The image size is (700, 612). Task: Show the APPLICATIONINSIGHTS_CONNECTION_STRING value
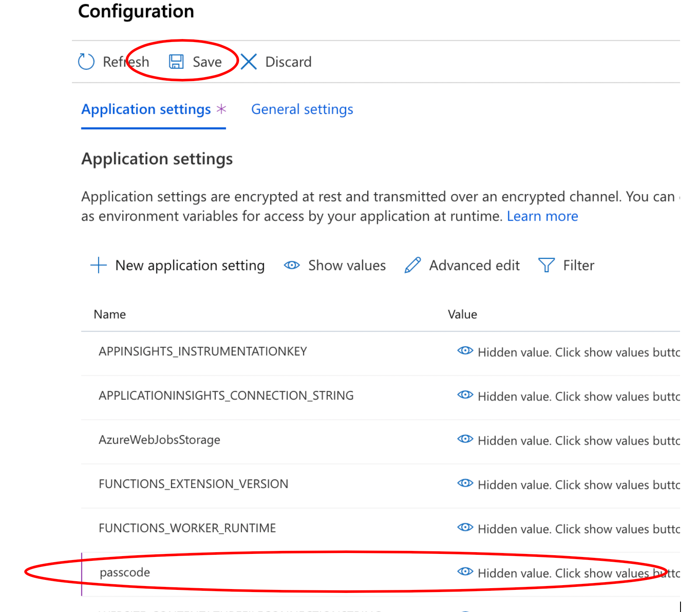(x=465, y=395)
